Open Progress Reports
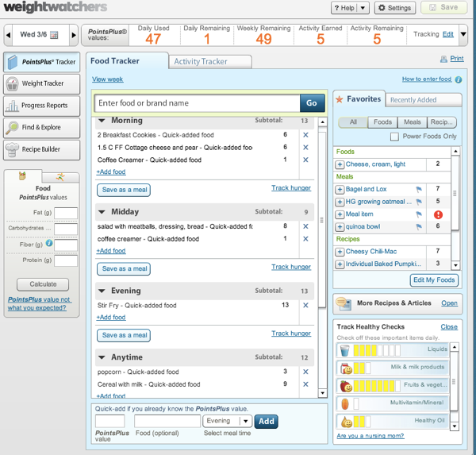476x455 pixels. 41,106
